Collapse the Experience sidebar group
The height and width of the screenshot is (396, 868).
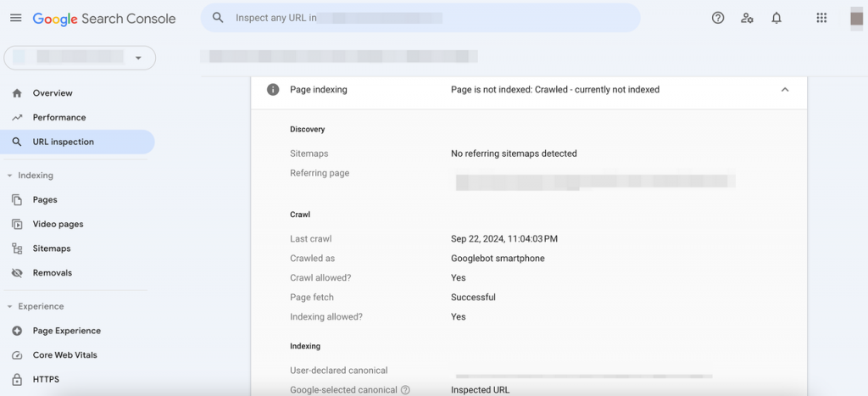pos(9,306)
